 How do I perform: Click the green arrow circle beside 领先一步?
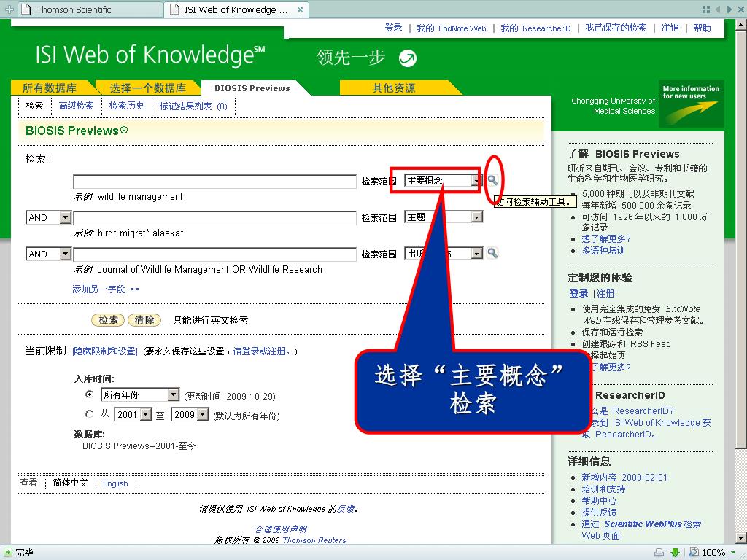[407, 58]
